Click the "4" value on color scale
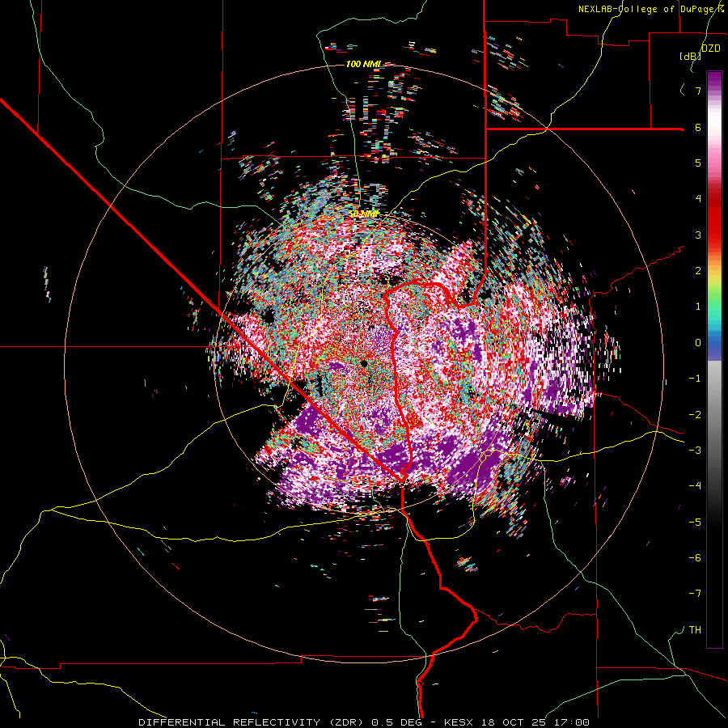Screen dimensions: 728x728 pos(698,199)
